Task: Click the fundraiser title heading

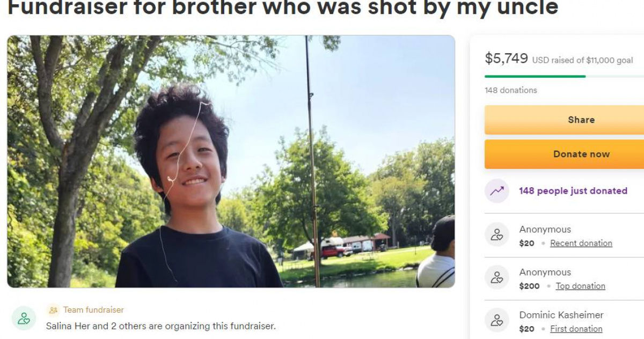Action: pyautogui.click(x=283, y=8)
